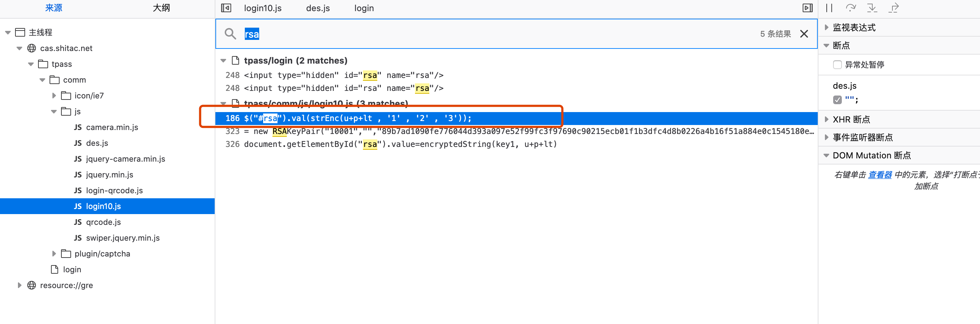Close the search results panel
This screenshot has height=324, width=980.
(804, 34)
